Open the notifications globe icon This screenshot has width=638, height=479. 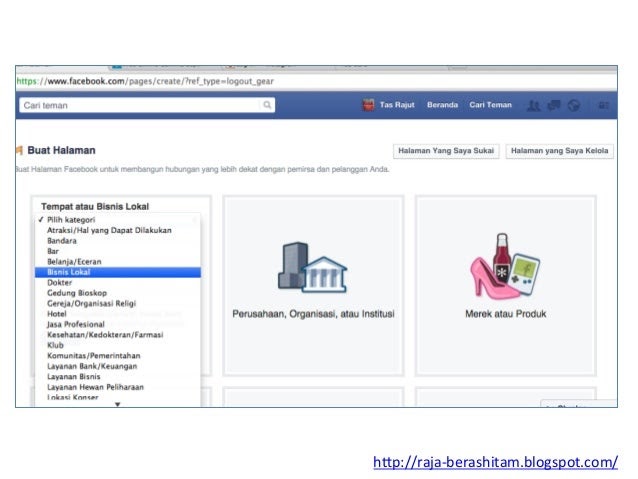click(574, 106)
